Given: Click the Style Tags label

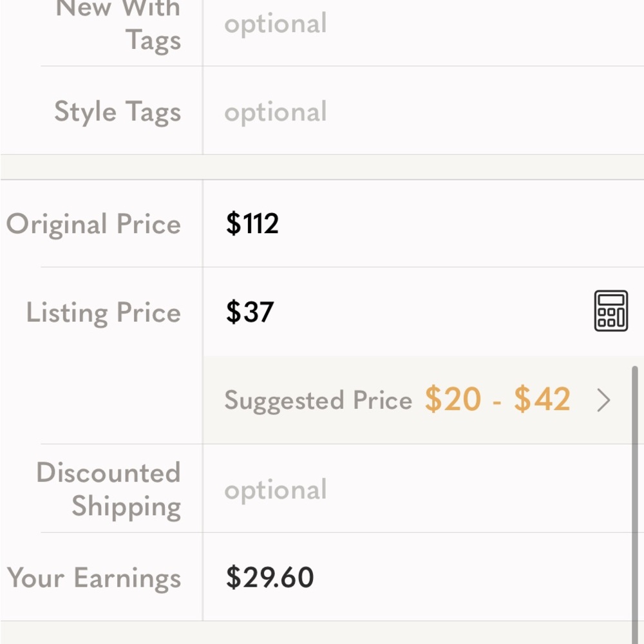Looking at the screenshot, I should (x=118, y=112).
